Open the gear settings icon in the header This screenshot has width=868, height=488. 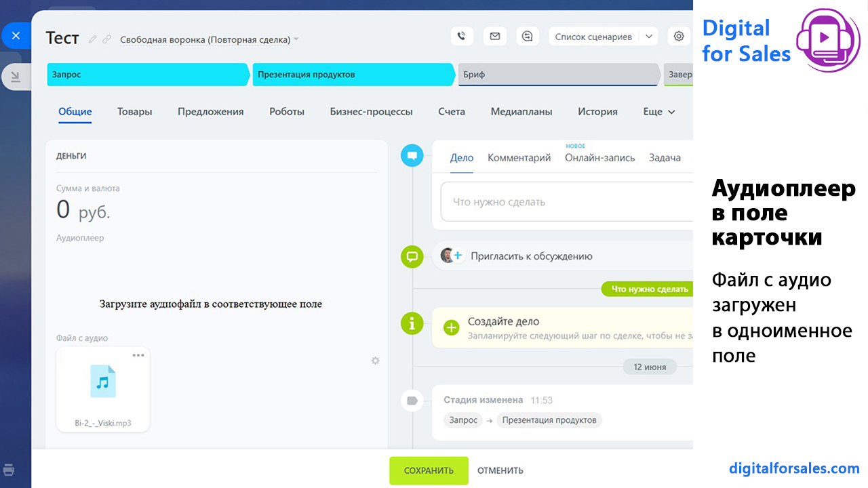point(679,37)
